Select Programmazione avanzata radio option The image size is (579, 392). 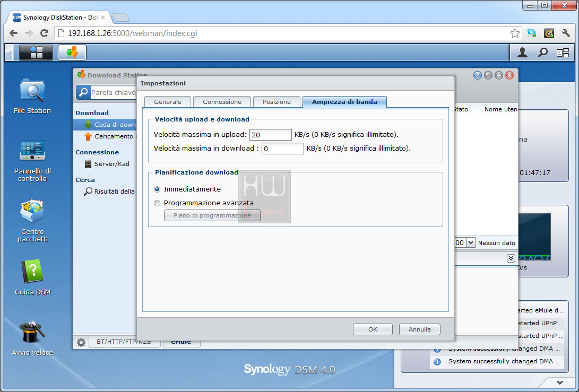point(157,203)
